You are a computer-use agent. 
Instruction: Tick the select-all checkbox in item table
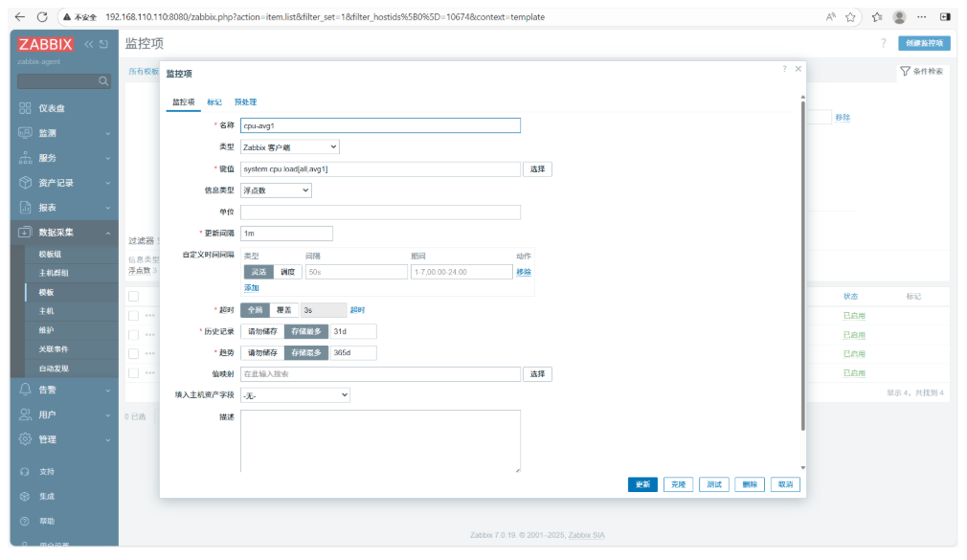(x=133, y=296)
